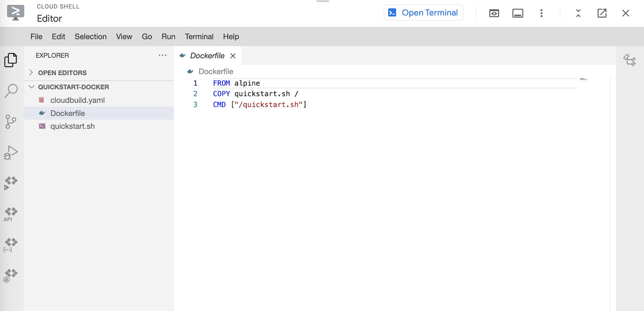Click line number 3 in the gutter

(x=195, y=104)
